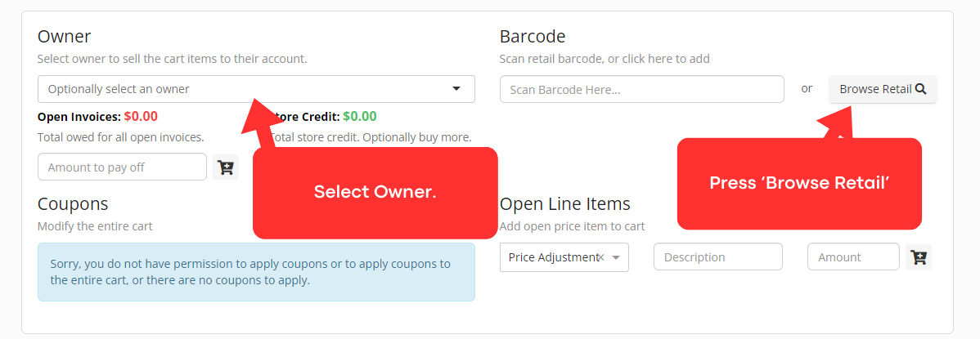Image resolution: width=980 pixels, height=339 pixels.
Task: Click the Owner section heading
Action: pyautogui.click(x=65, y=37)
